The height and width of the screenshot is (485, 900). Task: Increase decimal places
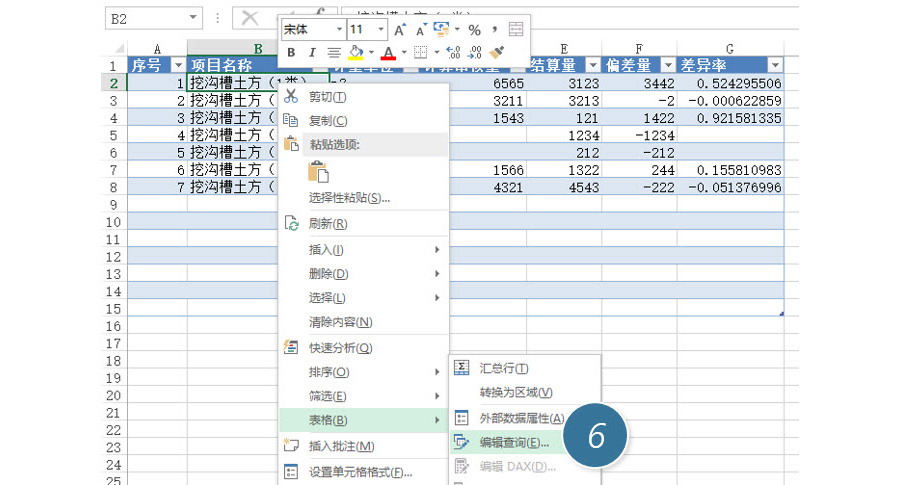[453, 53]
